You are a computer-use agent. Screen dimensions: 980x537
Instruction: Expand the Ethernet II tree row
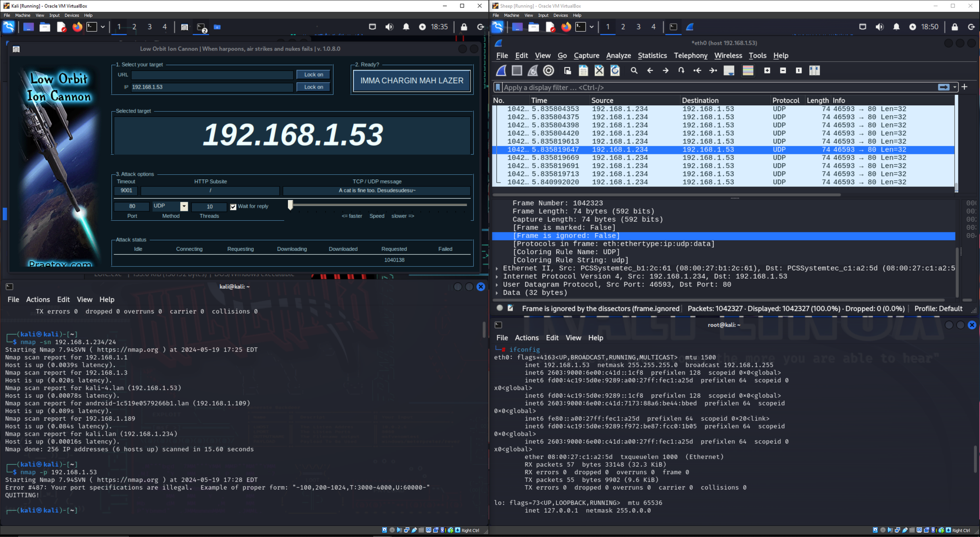[497, 268]
